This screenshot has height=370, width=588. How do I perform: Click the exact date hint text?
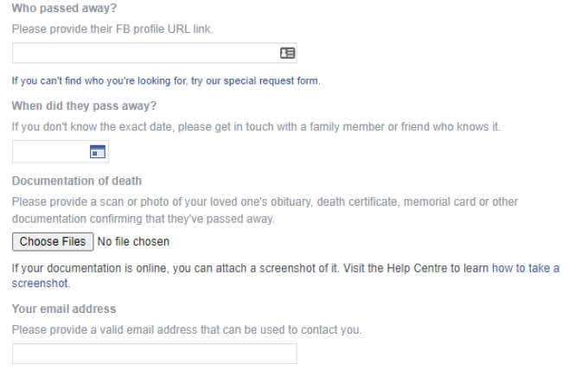[255, 126]
